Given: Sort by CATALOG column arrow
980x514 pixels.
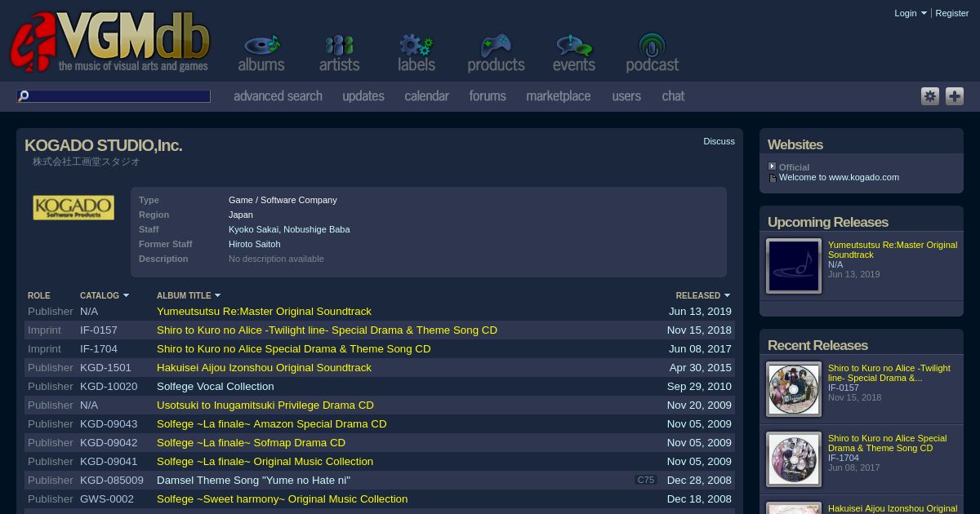Looking at the screenshot, I should point(126,296).
